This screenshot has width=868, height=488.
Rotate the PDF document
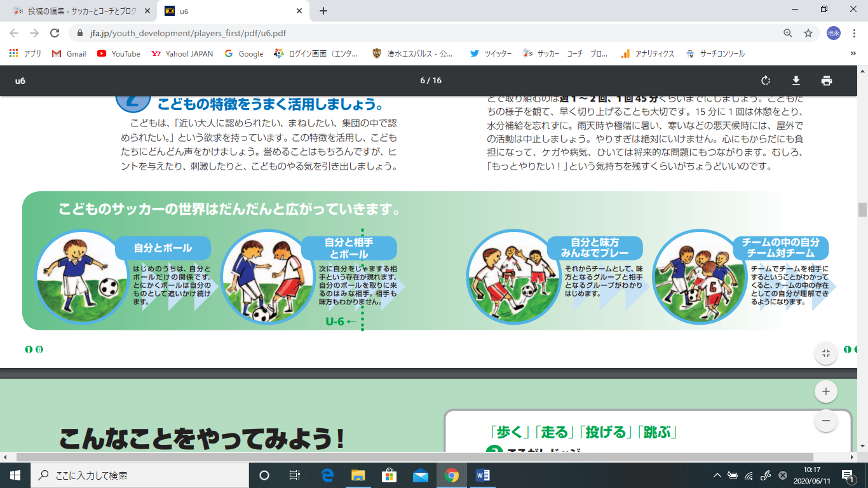pos(766,81)
